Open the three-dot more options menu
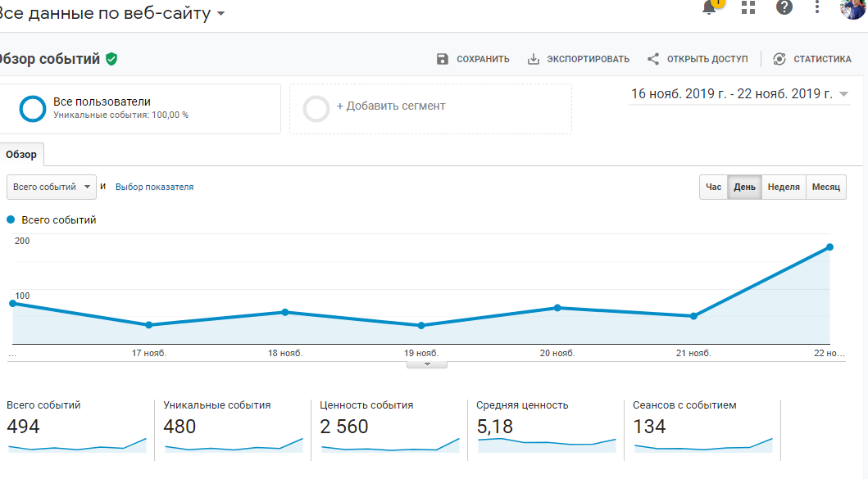Screen dimensions: 868x479 tap(817, 7)
